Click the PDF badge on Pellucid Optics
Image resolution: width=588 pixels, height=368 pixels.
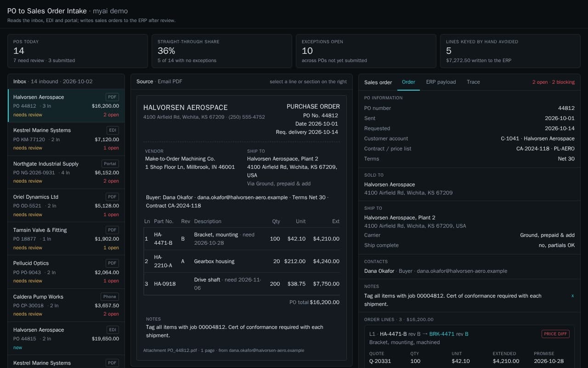click(x=112, y=263)
